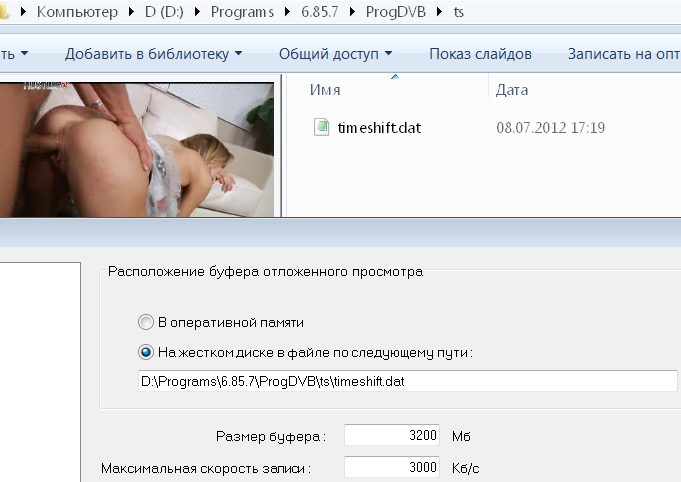Viewport: 681px width, 482px height.
Task: Sort files by the Имя column
Action: [326, 90]
